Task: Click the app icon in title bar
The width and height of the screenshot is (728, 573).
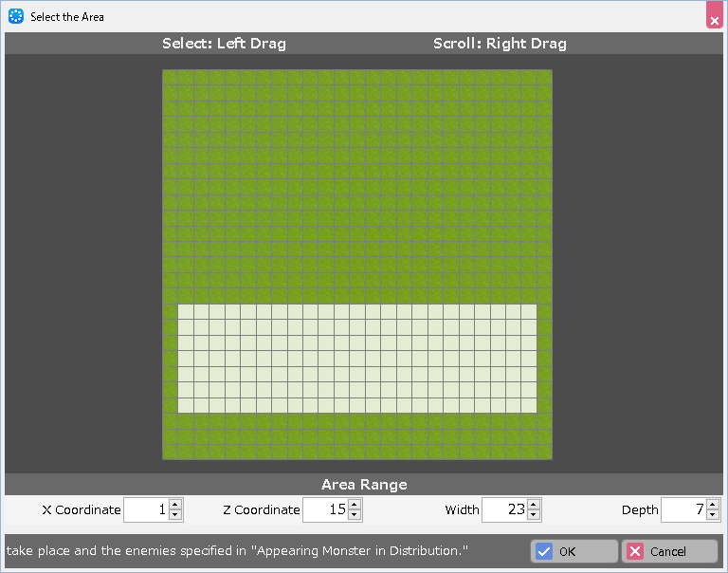Action: pyautogui.click(x=16, y=16)
